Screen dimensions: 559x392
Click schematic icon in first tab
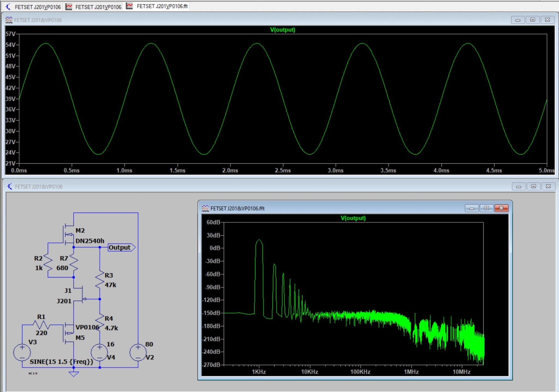[x=8, y=7]
